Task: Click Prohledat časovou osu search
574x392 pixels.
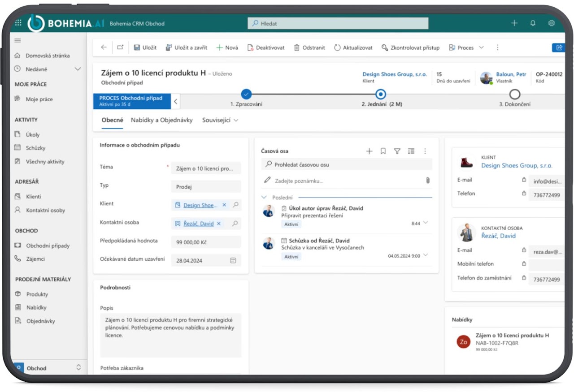Action: point(347,164)
